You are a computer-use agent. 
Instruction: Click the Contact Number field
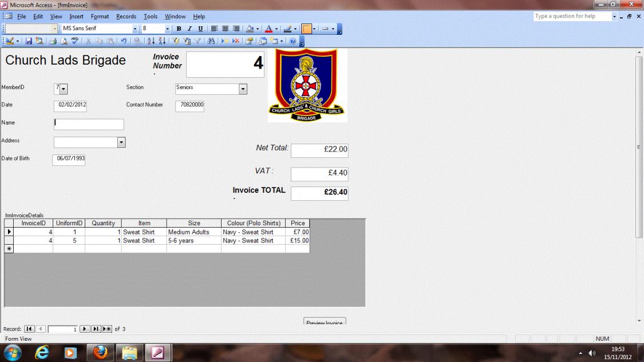(189, 105)
